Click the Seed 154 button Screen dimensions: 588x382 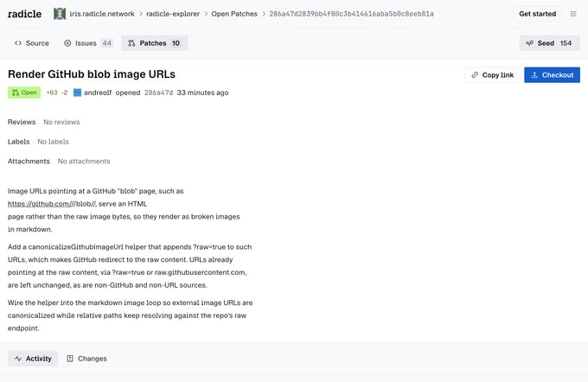549,43
